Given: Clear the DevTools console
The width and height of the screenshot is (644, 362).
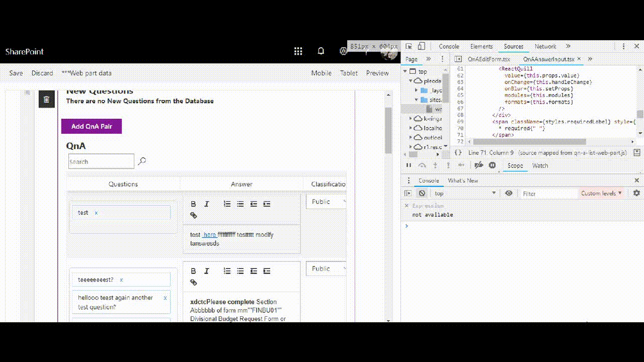Looking at the screenshot, I should coord(422,193).
